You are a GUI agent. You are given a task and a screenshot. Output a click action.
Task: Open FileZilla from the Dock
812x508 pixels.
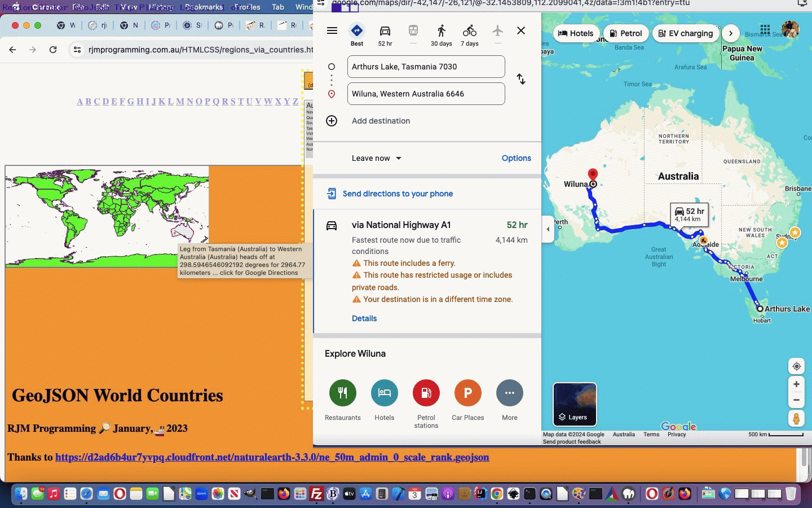(x=316, y=494)
